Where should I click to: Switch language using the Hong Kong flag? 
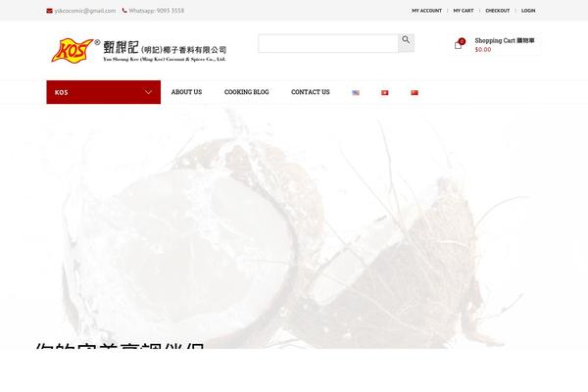(385, 93)
